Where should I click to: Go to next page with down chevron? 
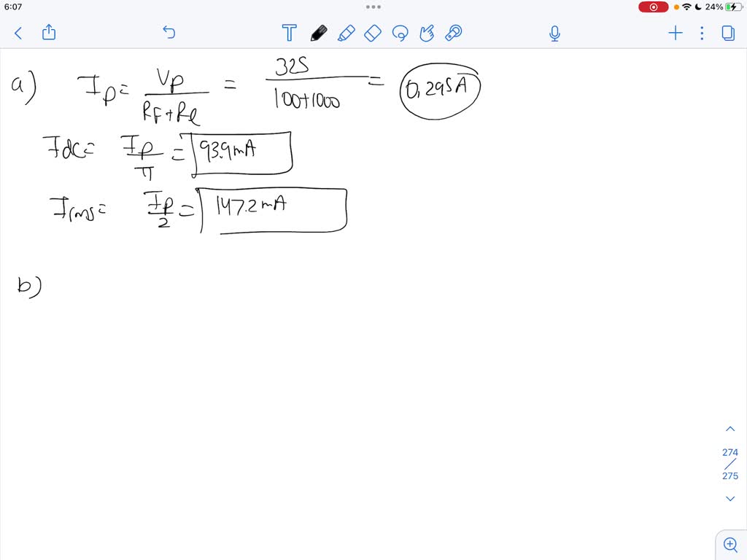coord(730,498)
